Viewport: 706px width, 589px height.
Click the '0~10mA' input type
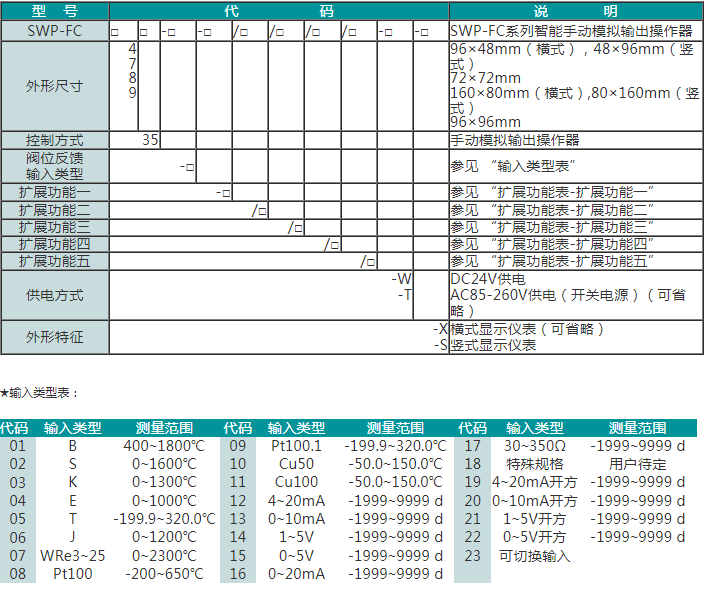click(296, 519)
